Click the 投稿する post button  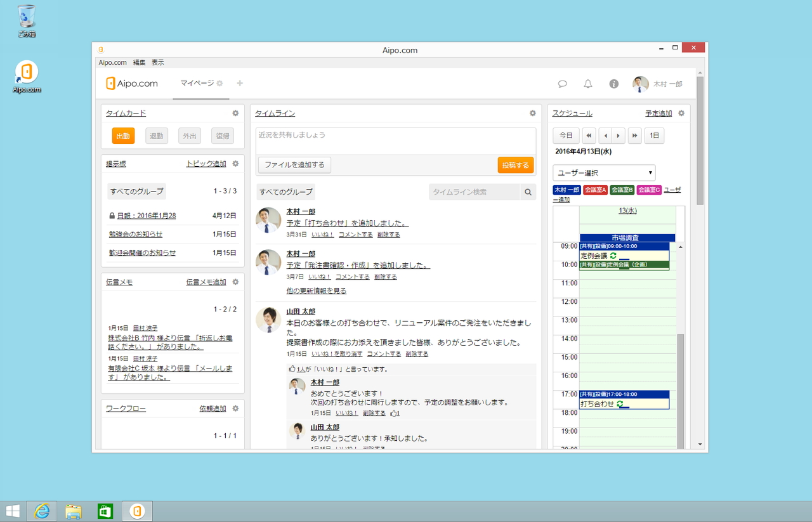[x=515, y=164]
